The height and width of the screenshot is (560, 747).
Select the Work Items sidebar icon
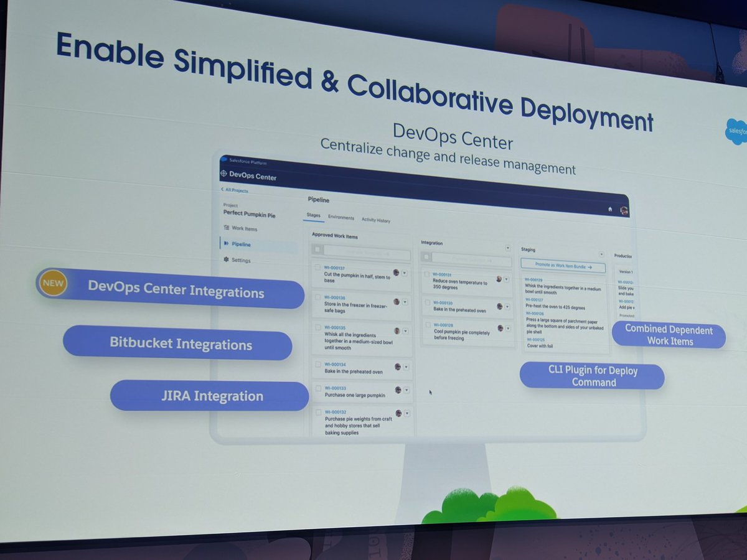coord(227,227)
